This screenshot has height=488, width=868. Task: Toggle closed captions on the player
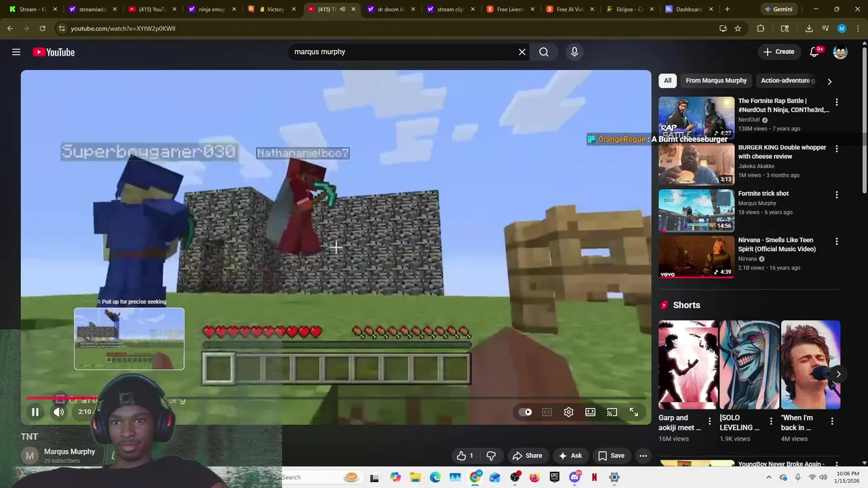[547, 412]
